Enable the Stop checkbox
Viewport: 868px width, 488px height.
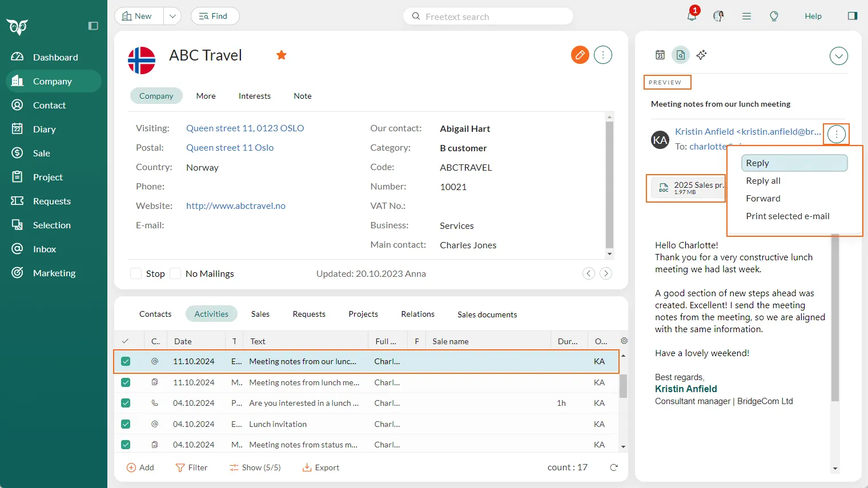coord(136,273)
